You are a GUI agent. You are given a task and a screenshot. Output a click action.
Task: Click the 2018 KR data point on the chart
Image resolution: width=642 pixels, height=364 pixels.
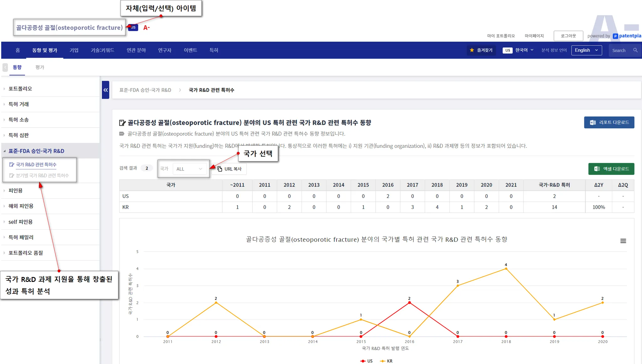click(506, 269)
